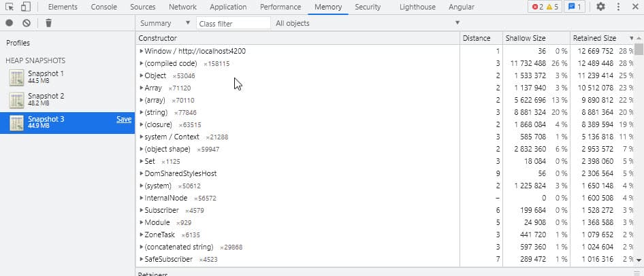This screenshot has height=276, width=644.
Task: Expand the Window / http://localhost:4200 row
Action: 141,51
